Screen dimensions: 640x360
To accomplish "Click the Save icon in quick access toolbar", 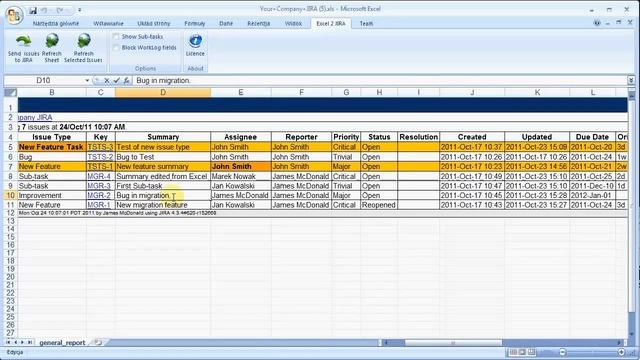I will [33, 10].
